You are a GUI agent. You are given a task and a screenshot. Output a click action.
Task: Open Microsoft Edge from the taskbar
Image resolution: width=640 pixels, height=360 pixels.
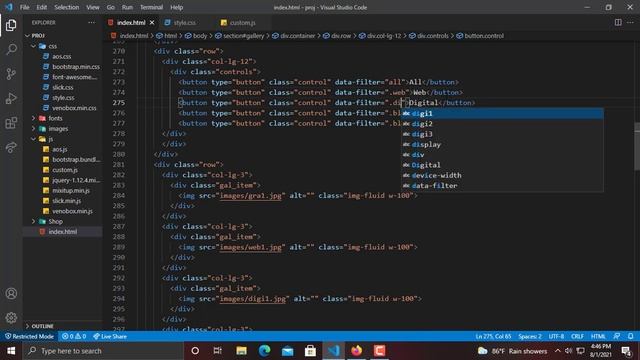[x=264, y=351]
